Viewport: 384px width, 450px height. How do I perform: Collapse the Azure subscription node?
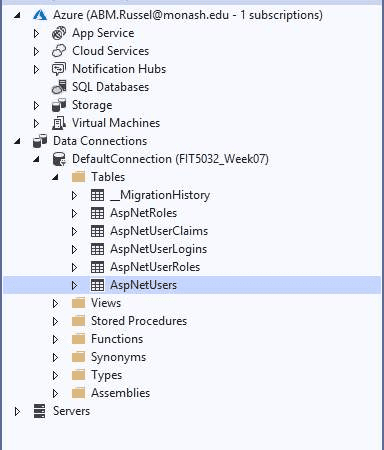tap(17, 15)
